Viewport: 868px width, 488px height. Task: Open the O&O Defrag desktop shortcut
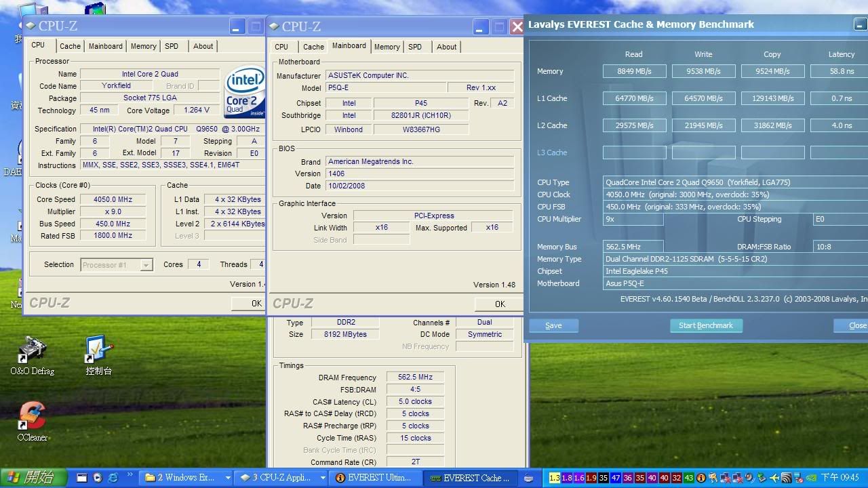point(32,356)
